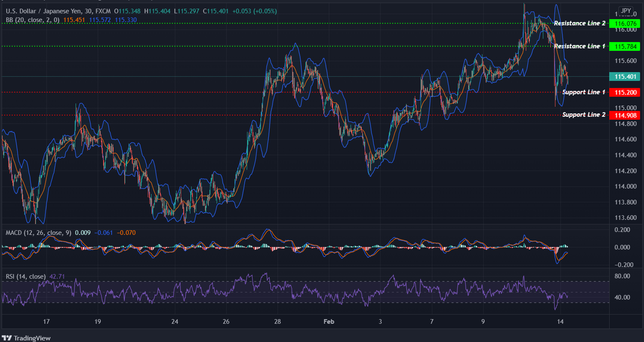This screenshot has height=342, width=644.
Task: Click the Resistance Line 2 text annotation
Action: tap(579, 23)
